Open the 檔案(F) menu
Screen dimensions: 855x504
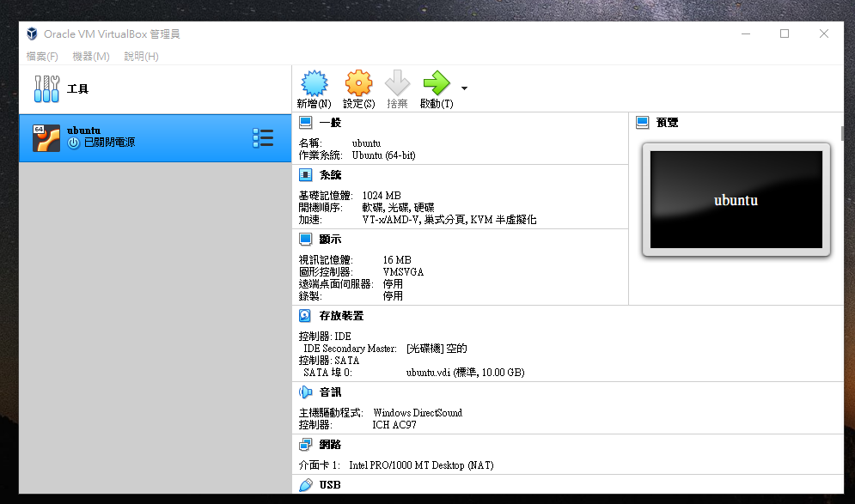coord(42,56)
